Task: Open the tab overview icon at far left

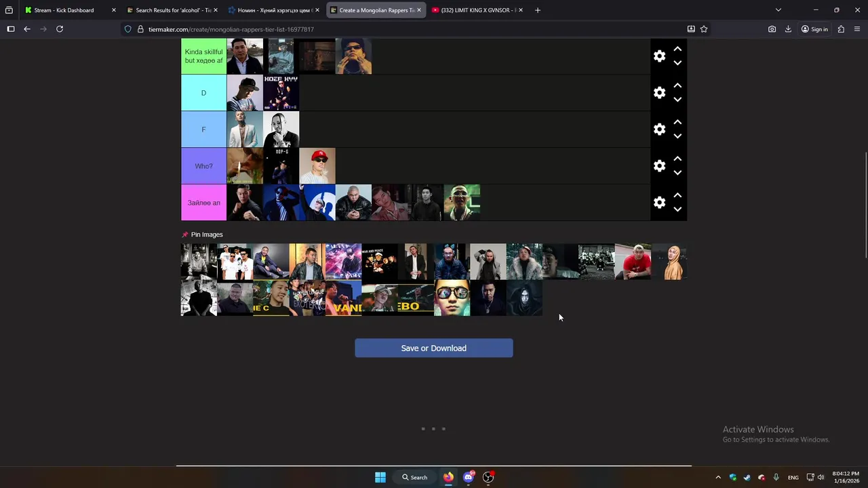Action: point(9,10)
